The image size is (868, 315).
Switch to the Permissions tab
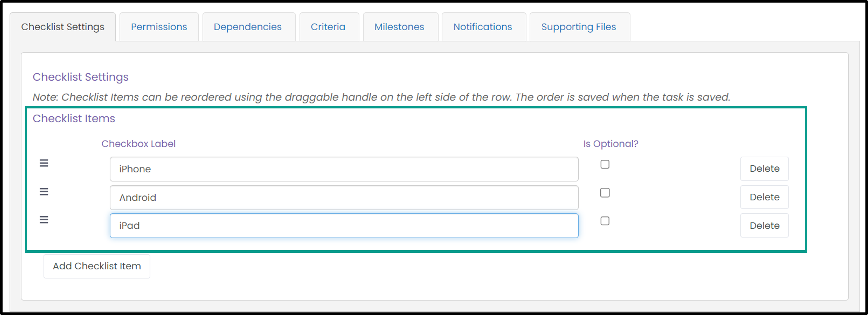click(x=159, y=27)
